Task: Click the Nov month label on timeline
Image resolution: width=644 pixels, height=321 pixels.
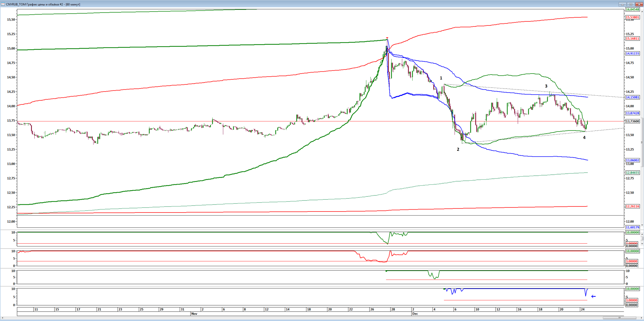Action: (194, 313)
